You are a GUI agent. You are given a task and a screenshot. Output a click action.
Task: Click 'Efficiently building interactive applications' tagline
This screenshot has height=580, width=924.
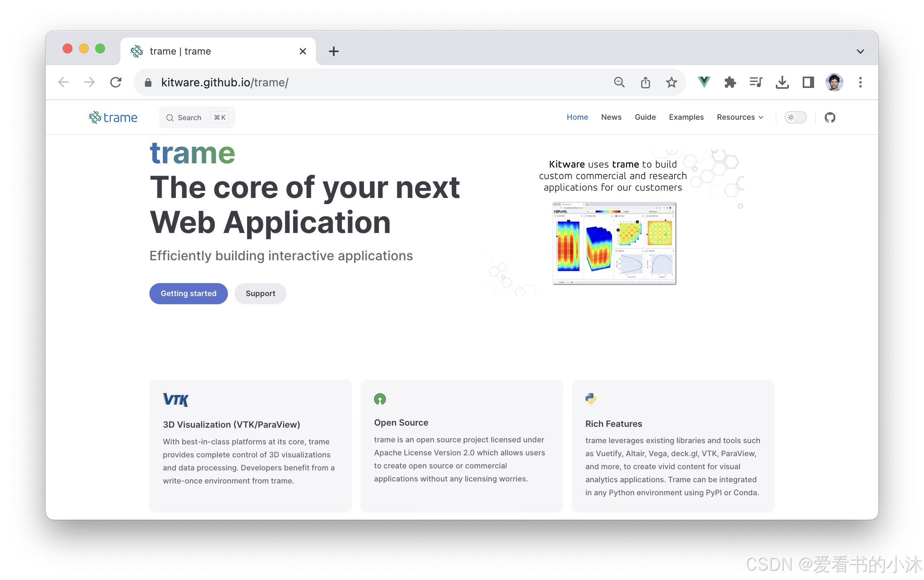(x=281, y=256)
